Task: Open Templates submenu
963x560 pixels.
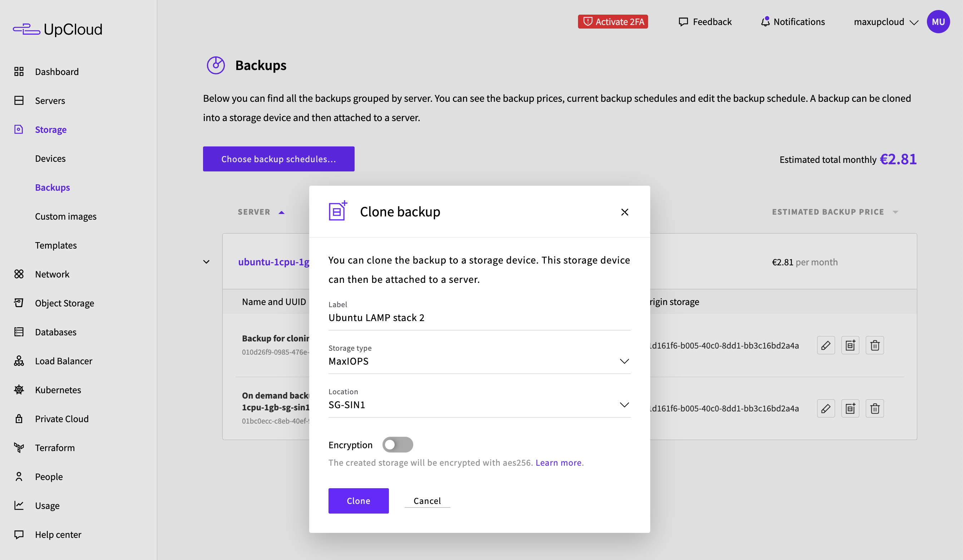Action: 56,245
